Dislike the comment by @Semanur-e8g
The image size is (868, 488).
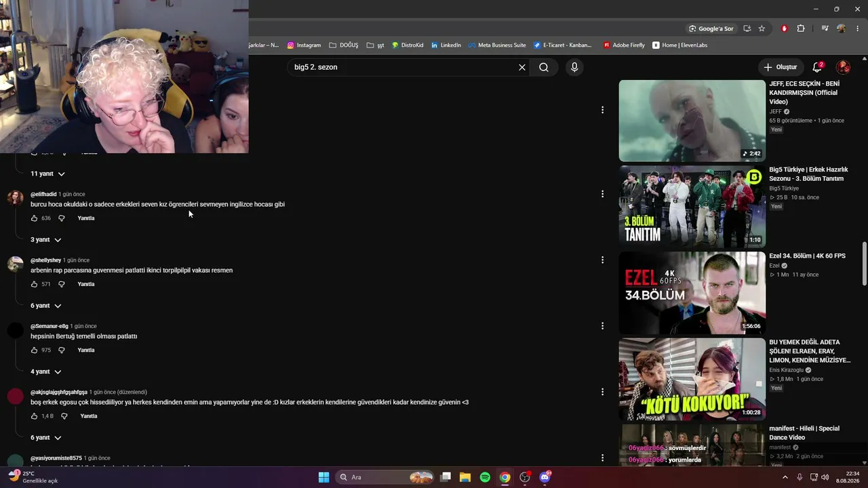pyautogui.click(x=61, y=350)
